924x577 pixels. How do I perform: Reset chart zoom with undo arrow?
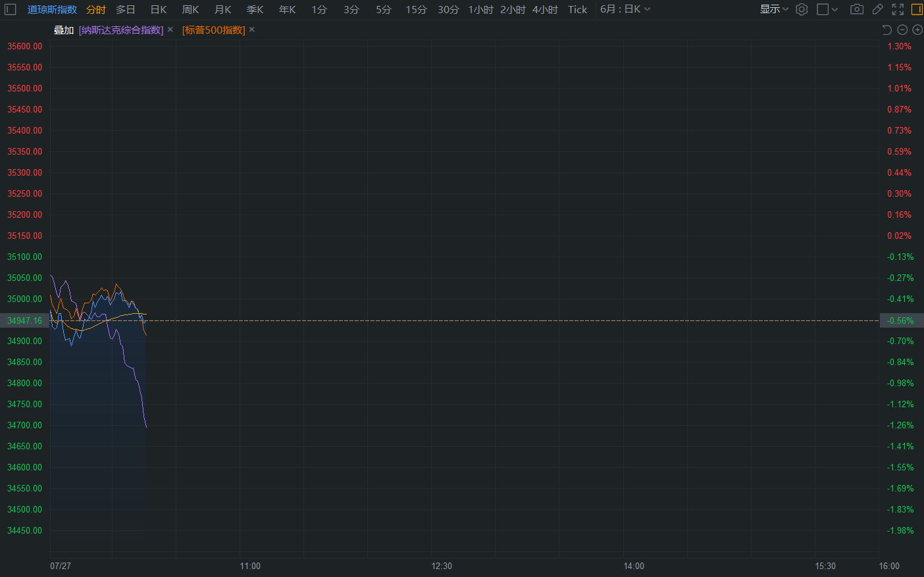point(886,30)
